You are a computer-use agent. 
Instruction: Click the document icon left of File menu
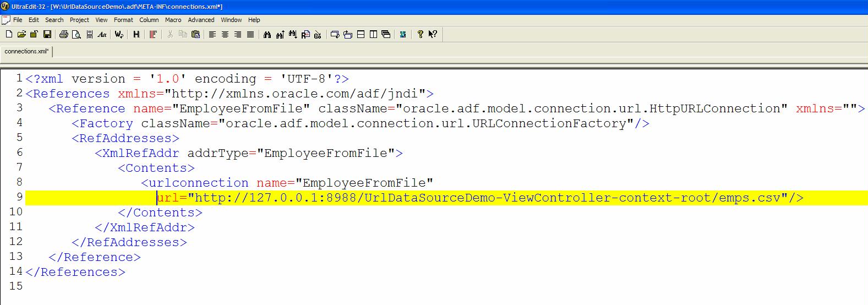pos(6,20)
